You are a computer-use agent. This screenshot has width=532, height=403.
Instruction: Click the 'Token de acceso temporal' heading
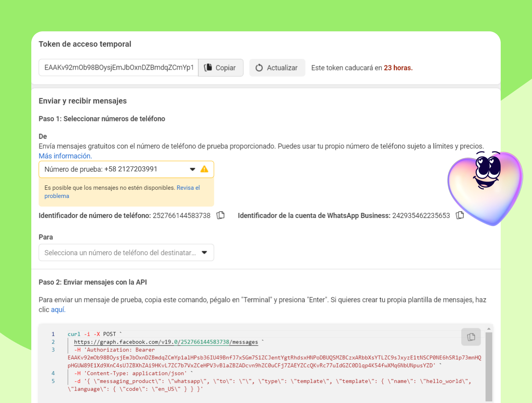point(85,44)
